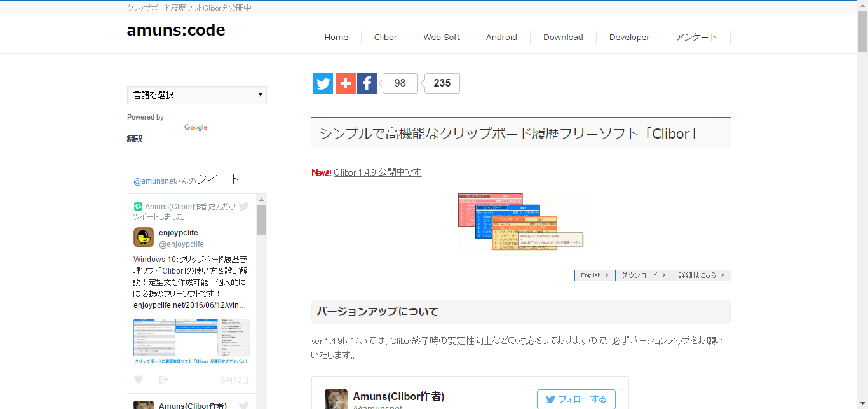Open the アンケート menu item
This screenshot has width=868, height=409.
[696, 38]
